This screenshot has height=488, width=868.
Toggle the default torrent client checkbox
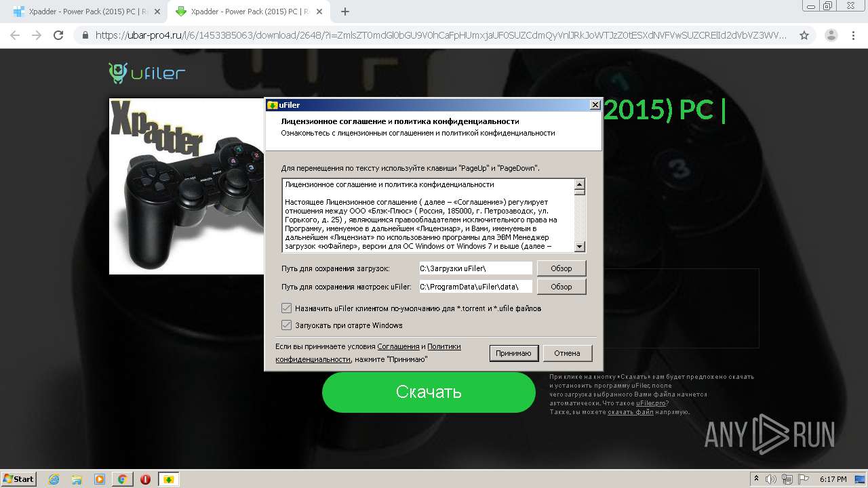coord(287,308)
